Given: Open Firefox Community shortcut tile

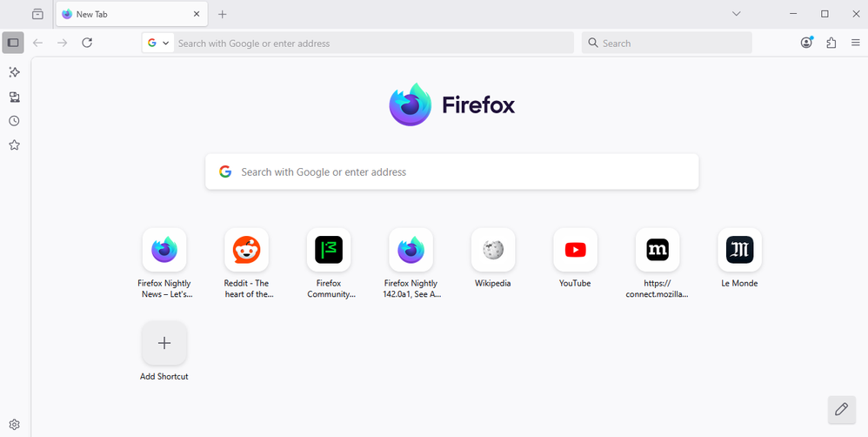Looking at the screenshot, I should click(329, 250).
